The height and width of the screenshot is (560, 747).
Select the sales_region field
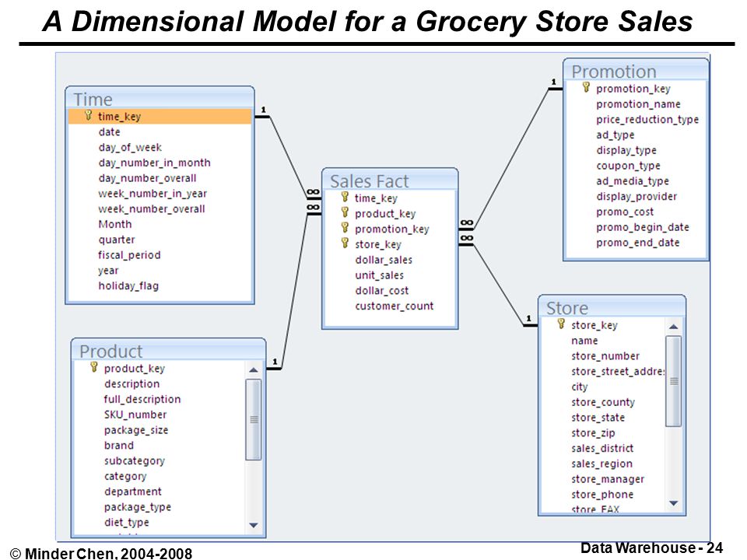[601, 464]
